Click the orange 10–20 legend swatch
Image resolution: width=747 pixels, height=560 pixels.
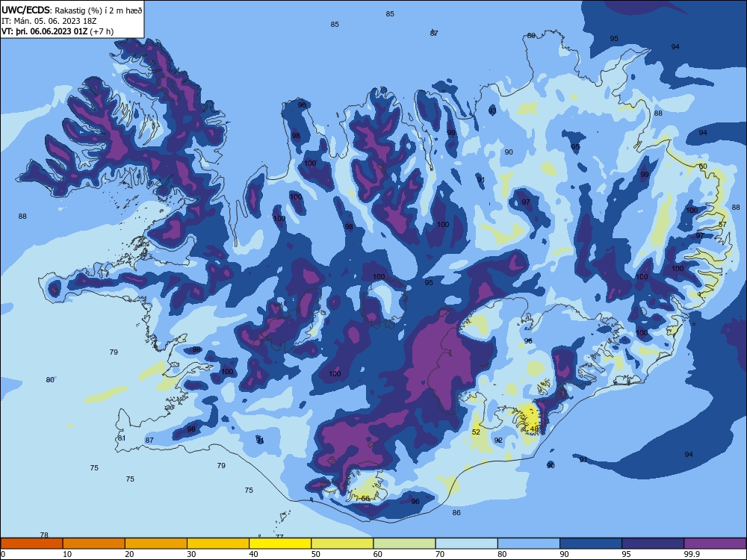pyautogui.click(x=94, y=544)
